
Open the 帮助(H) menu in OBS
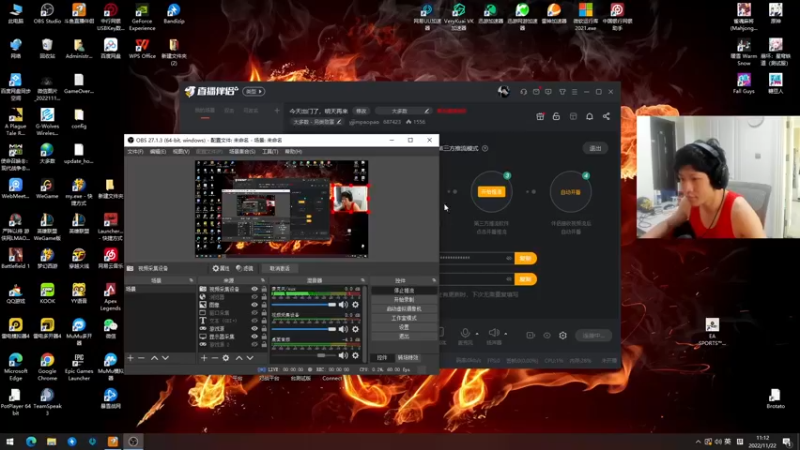tap(293, 152)
